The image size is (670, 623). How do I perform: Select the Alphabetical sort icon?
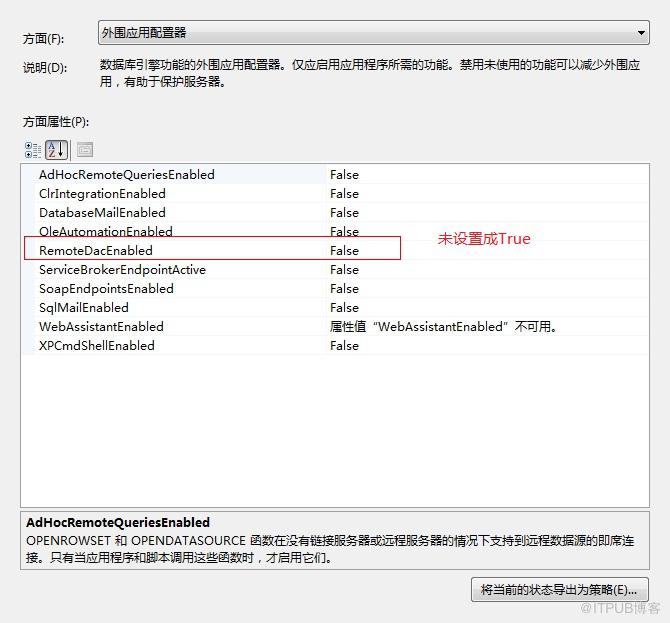click(56, 150)
